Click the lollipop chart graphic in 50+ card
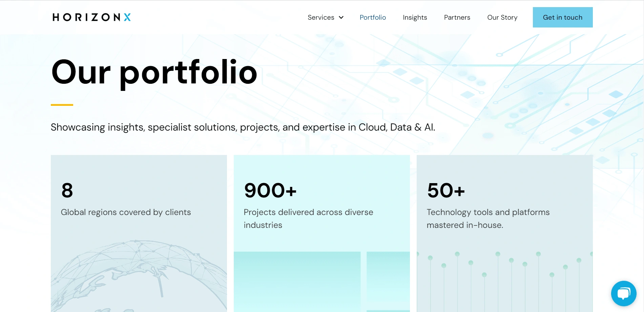Screen dimensions: 644x312 505,281
